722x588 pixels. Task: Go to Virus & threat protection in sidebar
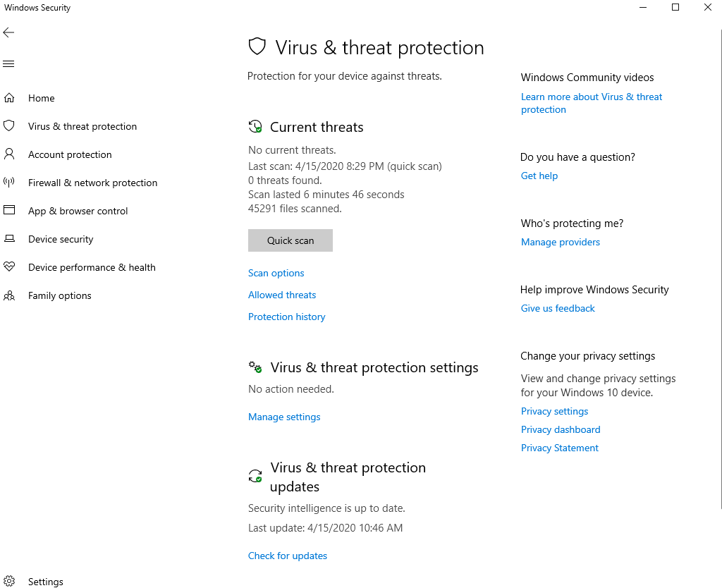pos(82,126)
